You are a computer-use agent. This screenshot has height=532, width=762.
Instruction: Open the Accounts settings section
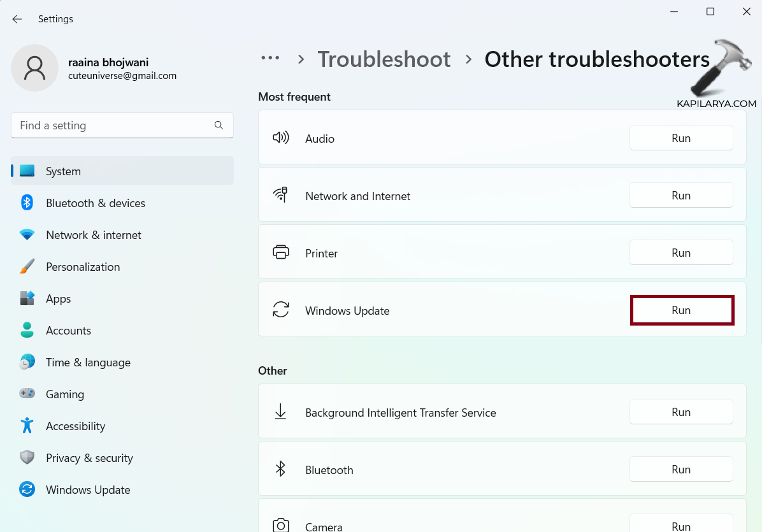[68, 331]
